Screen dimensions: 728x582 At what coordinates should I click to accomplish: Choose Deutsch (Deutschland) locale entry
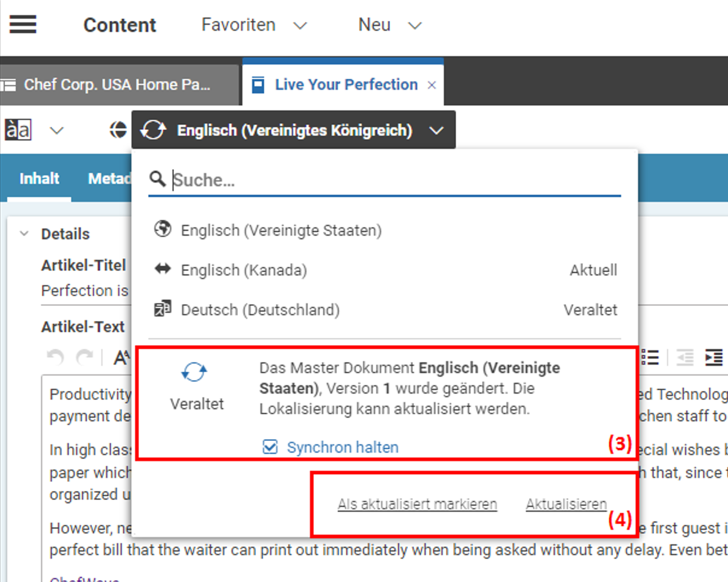tap(260, 310)
